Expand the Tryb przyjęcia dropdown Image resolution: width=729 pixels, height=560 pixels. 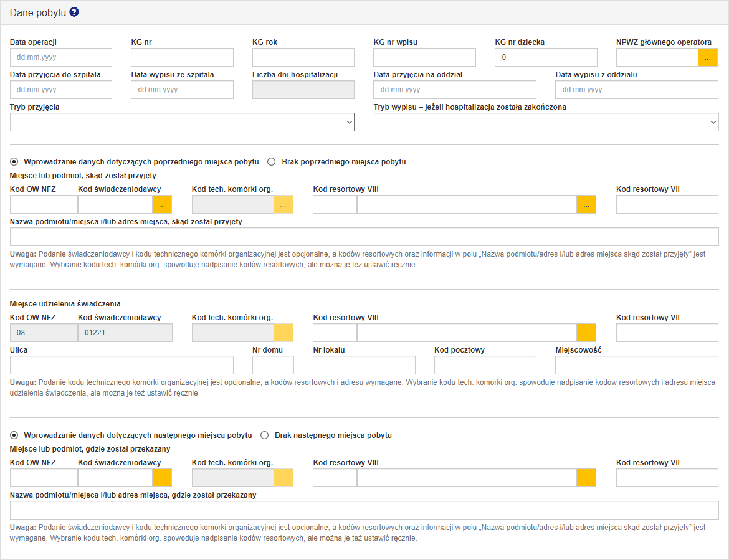182,122
